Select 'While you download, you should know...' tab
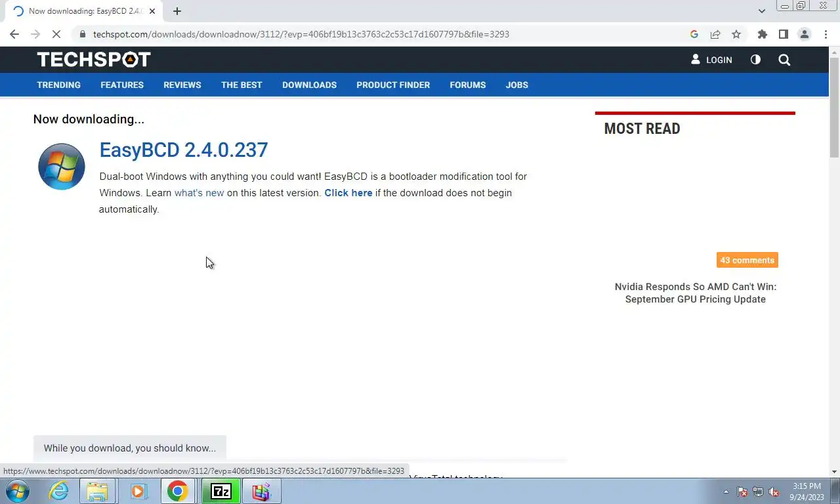 coord(130,448)
